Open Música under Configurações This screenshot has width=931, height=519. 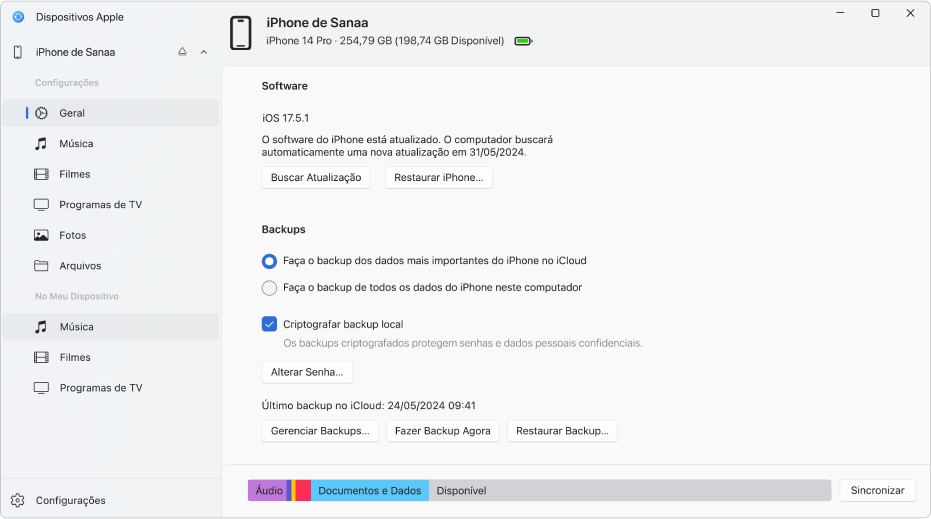coord(111,144)
